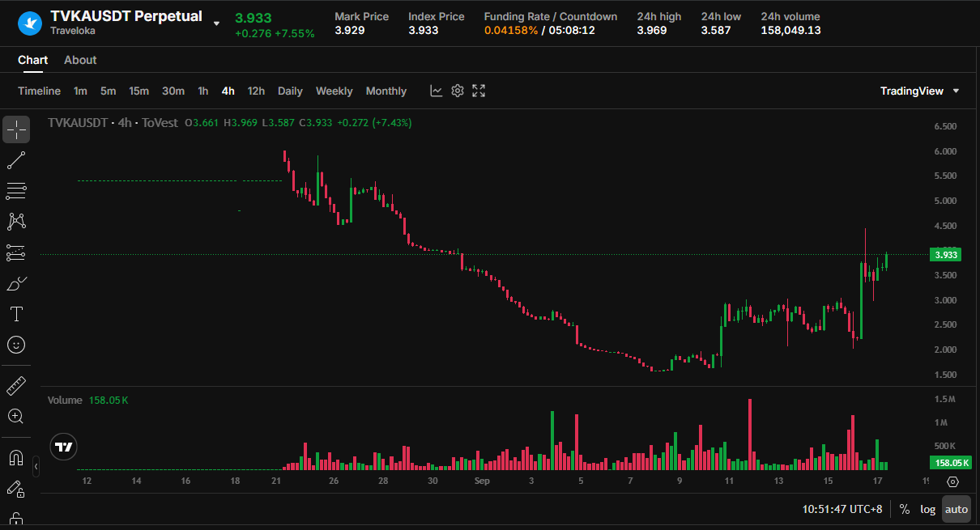Screen dimensions: 980x530
Task: Click the Mark Price value 3.929
Action: click(x=350, y=30)
